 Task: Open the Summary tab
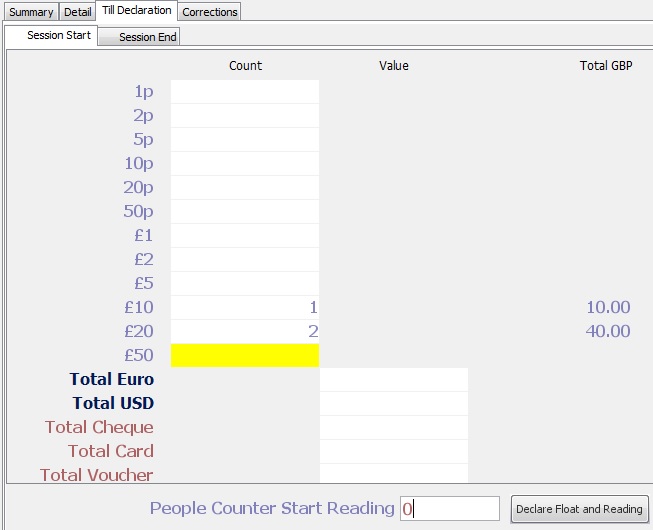pyautogui.click(x=31, y=12)
